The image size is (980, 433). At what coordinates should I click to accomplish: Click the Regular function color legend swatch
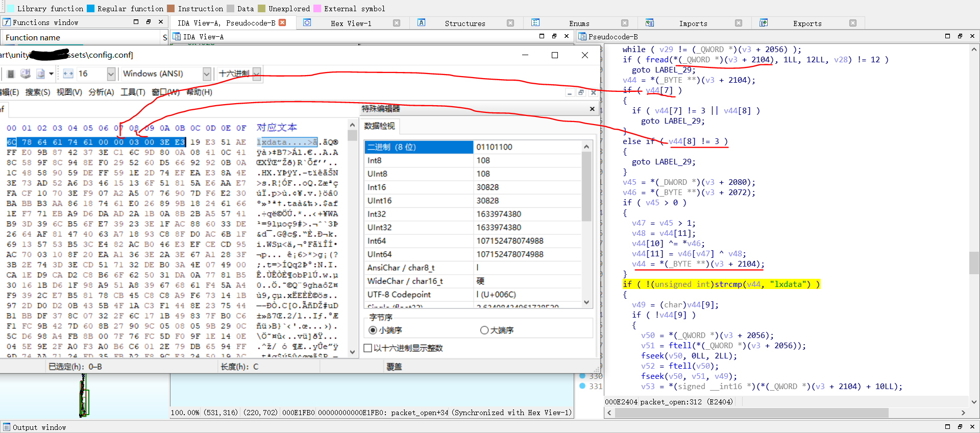(90, 9)
